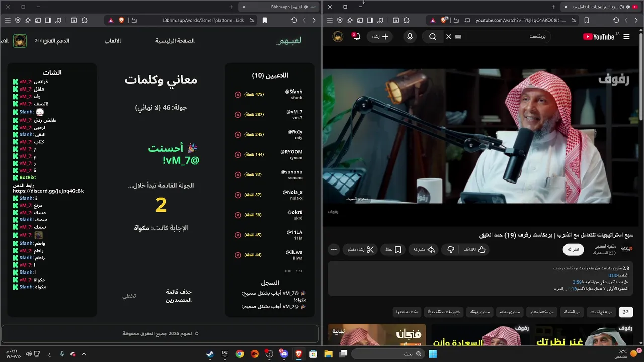644x362 pixels.
Task: Select the من السلسلة chip
Action: [572, 312]
